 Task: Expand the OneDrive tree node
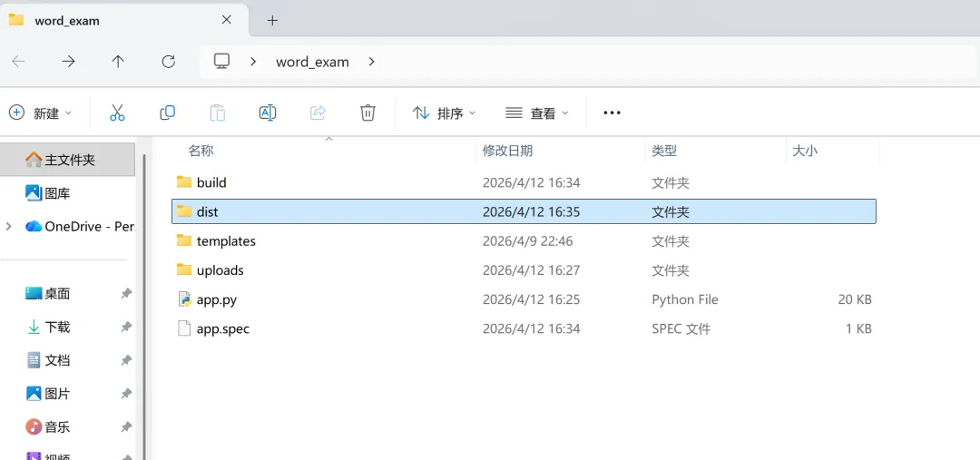click(x=9, y=226)
